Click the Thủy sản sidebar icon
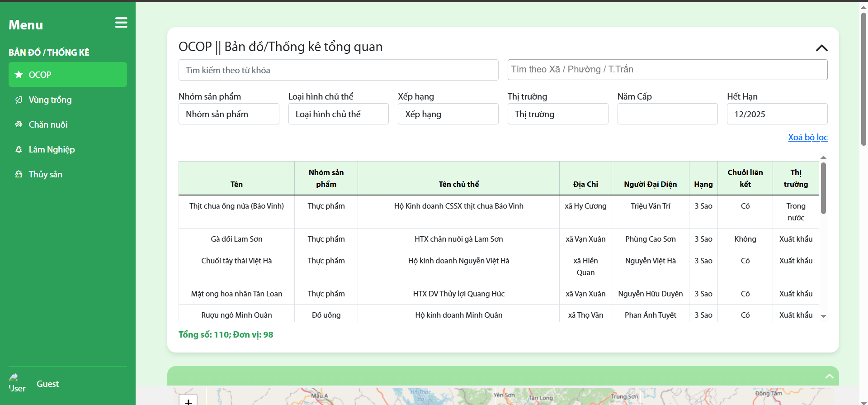This screenshot has width=868, height=405. [19, 174]
